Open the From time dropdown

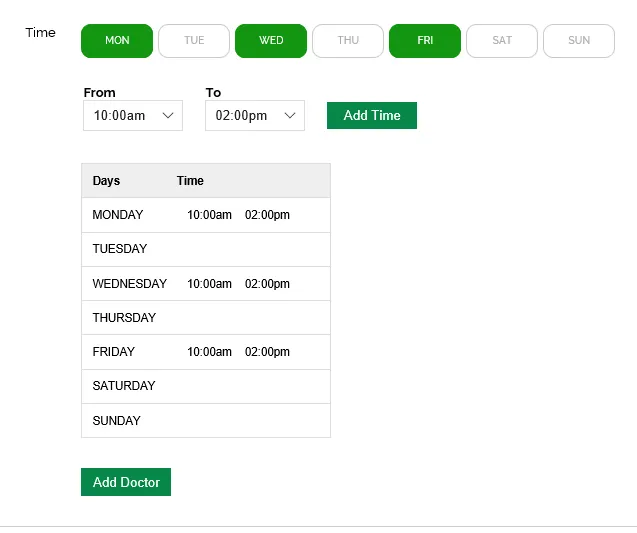coord(133,116)
